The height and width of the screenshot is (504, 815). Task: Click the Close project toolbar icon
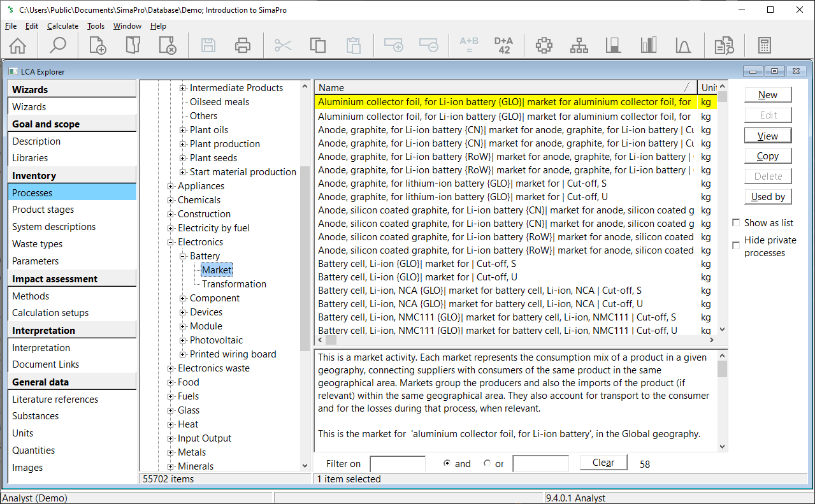click(167, 45)
